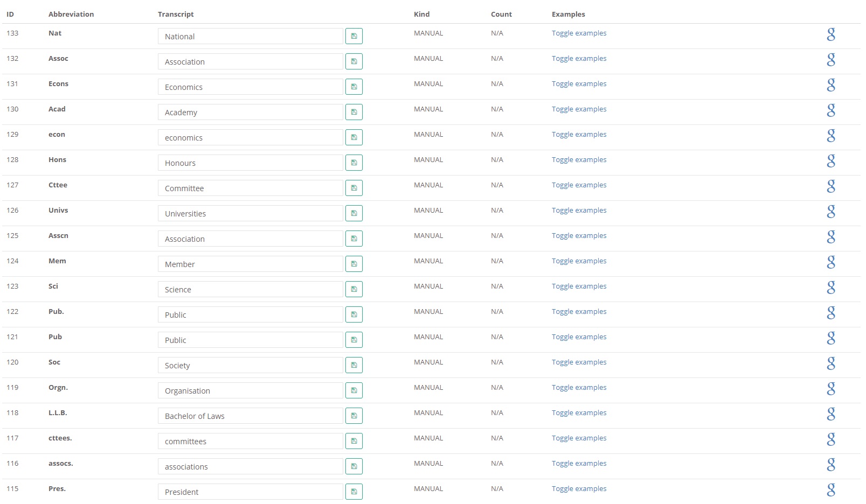Save the transcript for abbreviation Hons
The height and width of the screenshot is (504, 866).
354,163
